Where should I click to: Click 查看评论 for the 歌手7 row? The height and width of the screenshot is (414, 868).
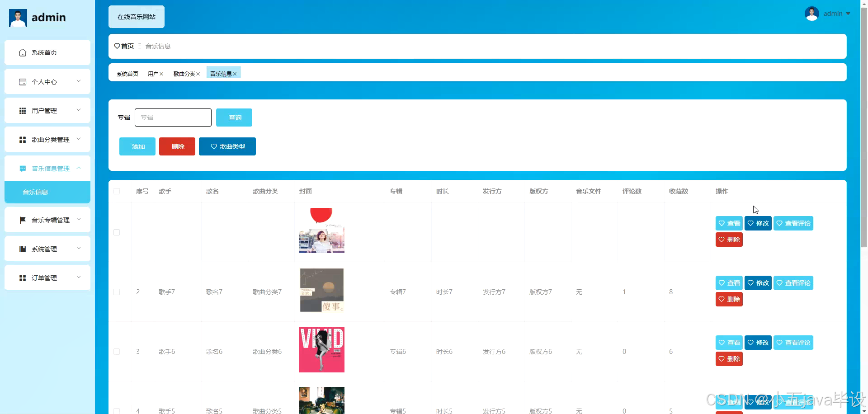coord(793,283)
